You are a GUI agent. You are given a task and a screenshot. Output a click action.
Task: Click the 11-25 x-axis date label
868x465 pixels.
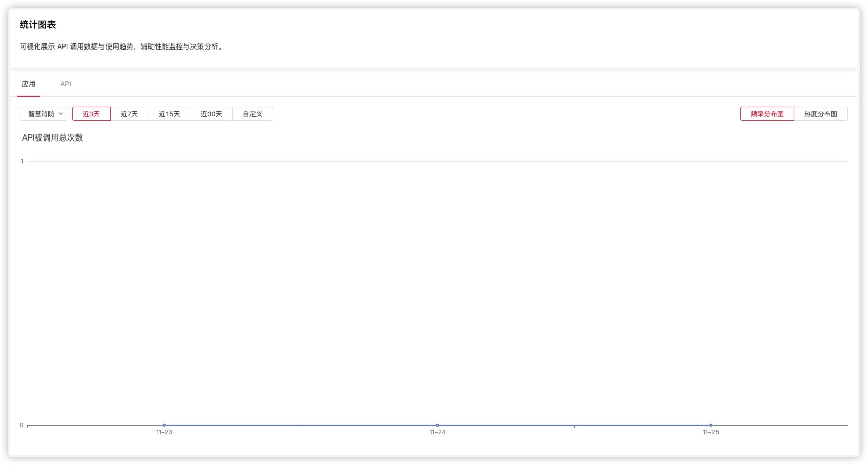pyautogui.click(x=711, y=432)
